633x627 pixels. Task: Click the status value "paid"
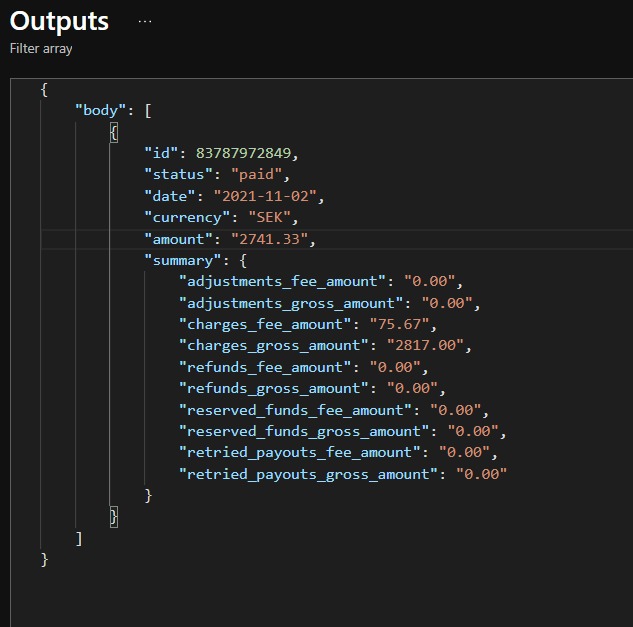pyautogui.click(x=256, y=174)
